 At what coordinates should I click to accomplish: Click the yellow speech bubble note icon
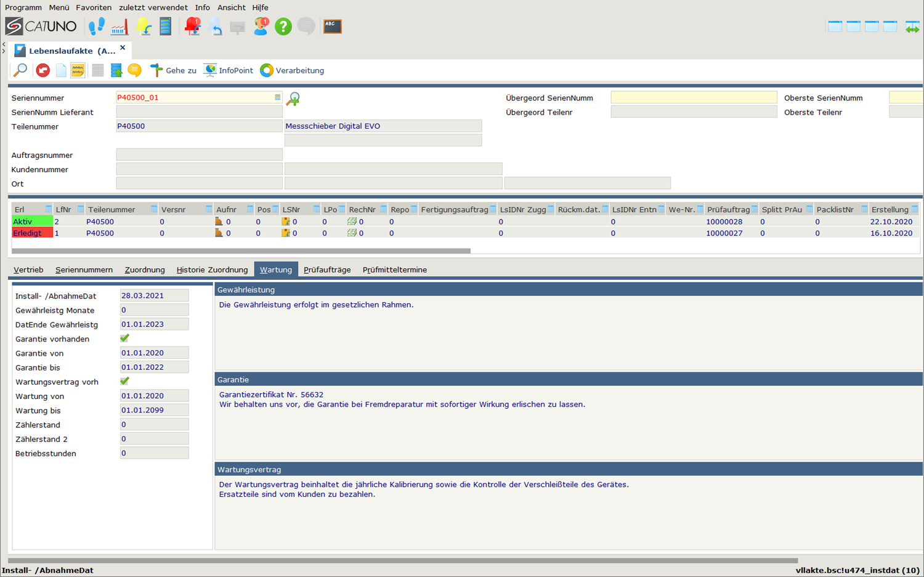tap(135, 70)
